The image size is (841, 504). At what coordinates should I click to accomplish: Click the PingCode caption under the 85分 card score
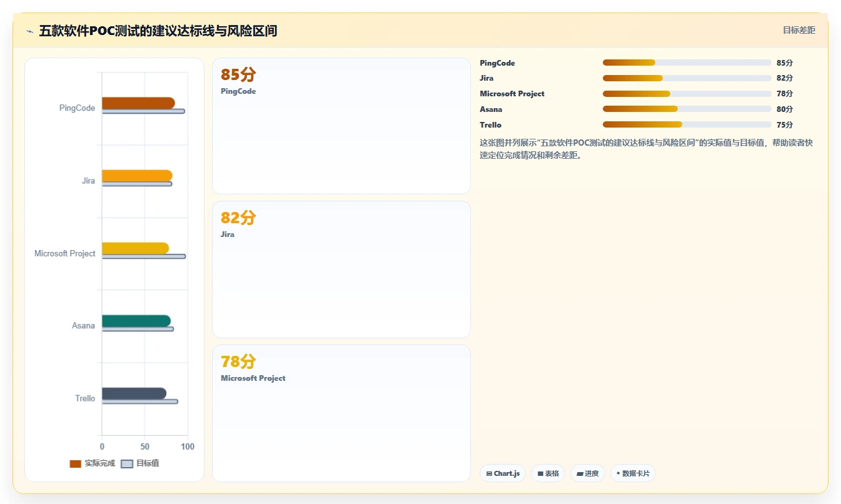click(238, 91)
